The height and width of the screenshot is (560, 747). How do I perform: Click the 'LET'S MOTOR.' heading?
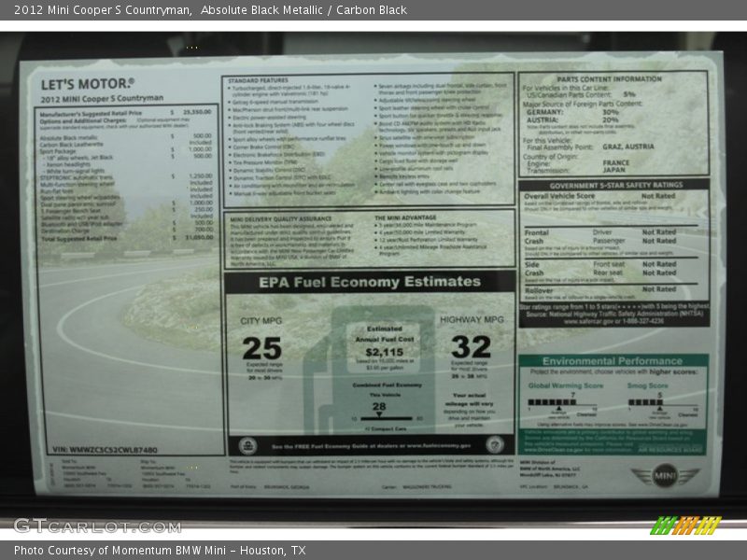coord(87,84)
